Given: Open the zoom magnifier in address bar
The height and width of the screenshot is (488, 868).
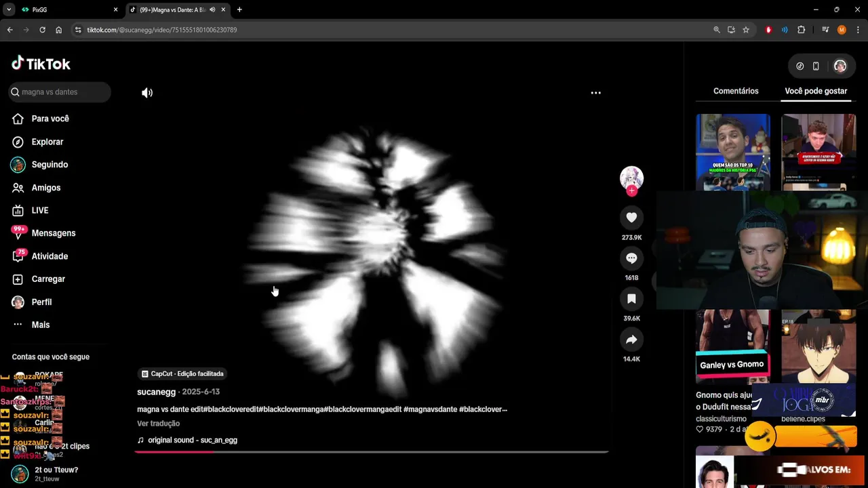Looking at the screenshot, I should pos(717,30).
